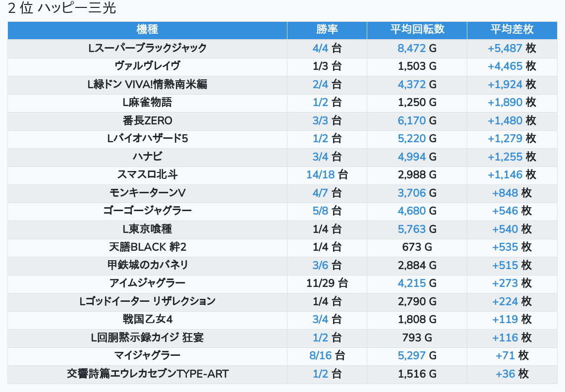The height and width of the screenshot is (392, 565).
Task: Click the +1,146 枚 average difference value
Action: (x=511, y=174)
